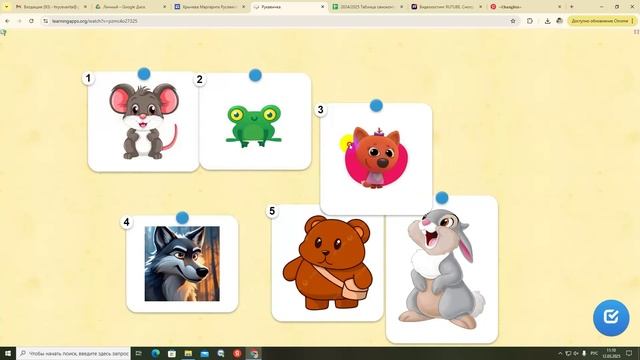Open a new browser tab
The width and height of the screenshot is (640, 360).
pyautogui.click(x=571, y=7)
